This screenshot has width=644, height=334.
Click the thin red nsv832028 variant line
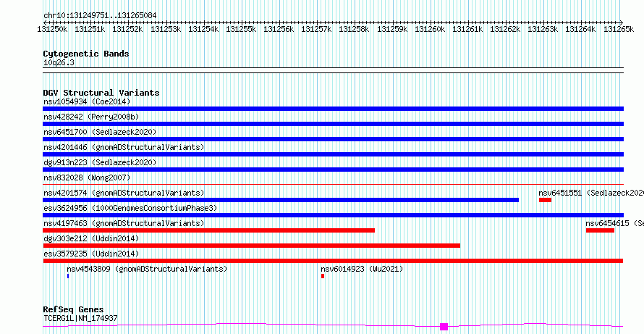click(x=333, y=184)
